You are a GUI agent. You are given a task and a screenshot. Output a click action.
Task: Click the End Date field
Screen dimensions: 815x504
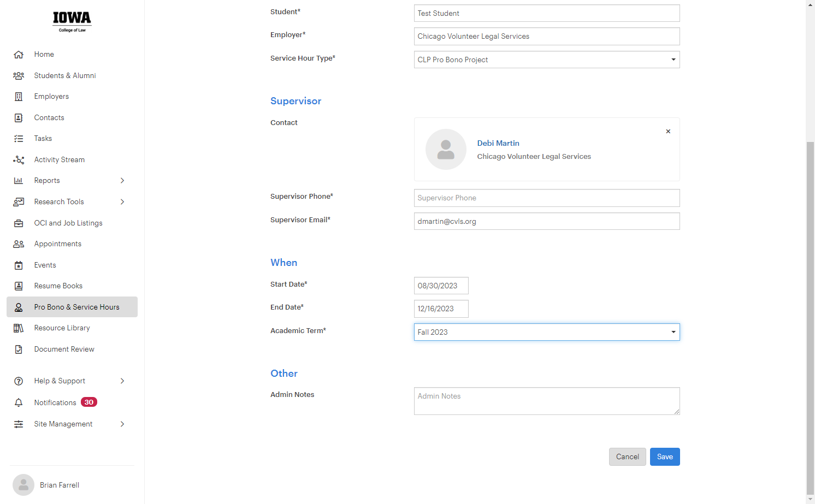click(x=441, y=309)
